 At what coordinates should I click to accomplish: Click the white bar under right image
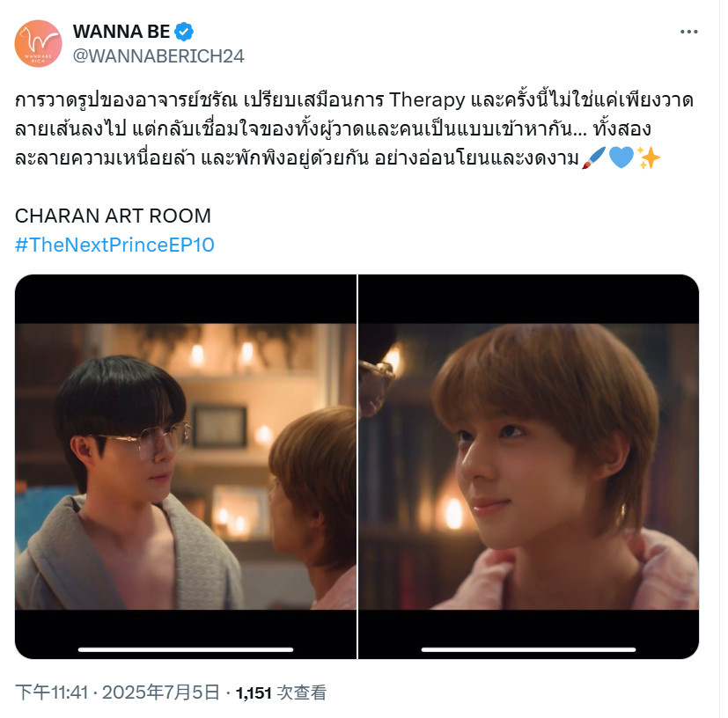tap(528, 649)
